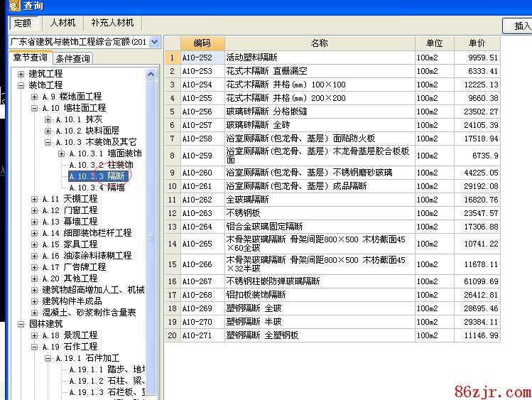
Task: Click the 单价 column header
Action: [x=477, y=43]
